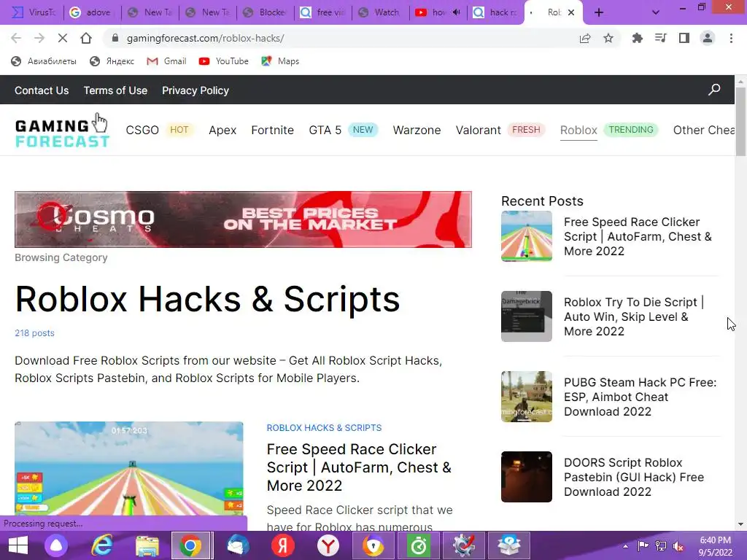Toggle Chrome side panel
The image size is (747, 560).
[684, 38]
